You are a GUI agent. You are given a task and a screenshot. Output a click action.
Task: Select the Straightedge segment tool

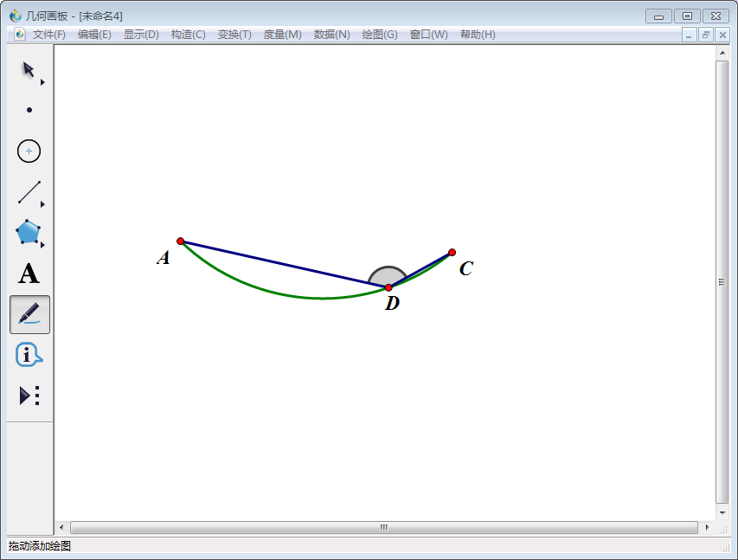tap(29, 192)
